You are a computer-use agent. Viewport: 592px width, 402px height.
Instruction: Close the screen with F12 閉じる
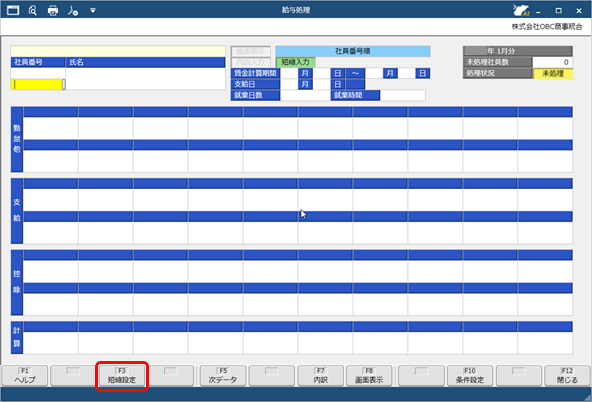[x=567, y=376]
